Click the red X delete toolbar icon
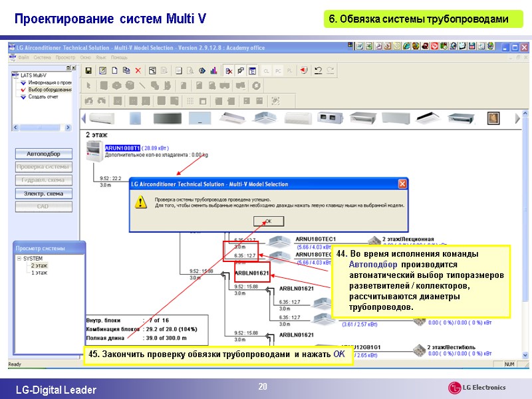The image size is (532, 399). (138, 70)
